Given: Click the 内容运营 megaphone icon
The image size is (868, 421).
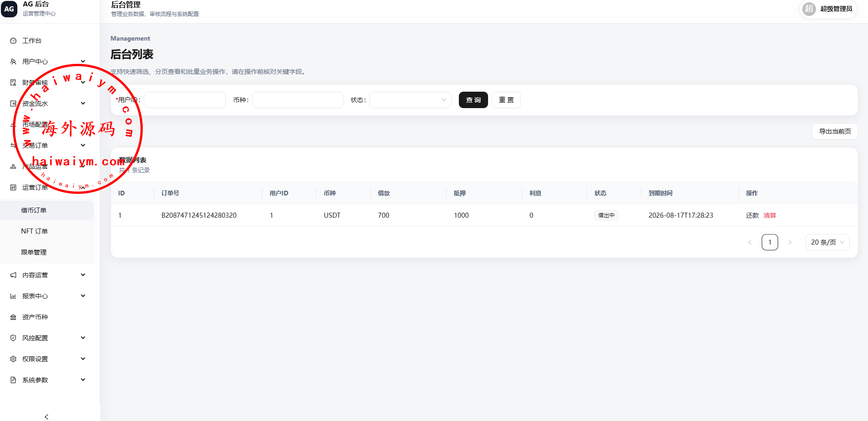Looking at the screenshot, I should tap(13, 275).
